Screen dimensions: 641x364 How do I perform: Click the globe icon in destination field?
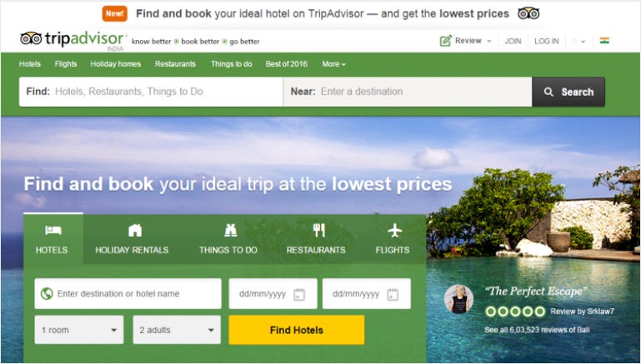point(47,294)
